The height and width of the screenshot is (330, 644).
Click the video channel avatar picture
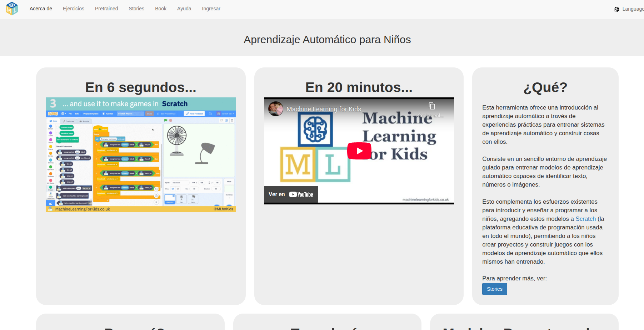click(276, 109)
